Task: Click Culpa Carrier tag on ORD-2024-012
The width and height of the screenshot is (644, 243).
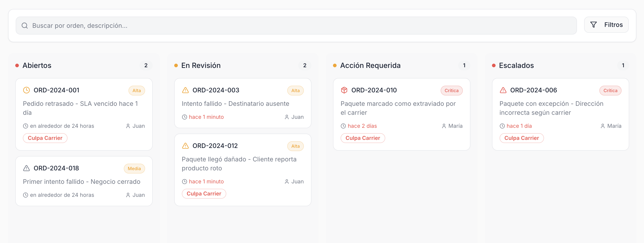Action: point(204,193)
